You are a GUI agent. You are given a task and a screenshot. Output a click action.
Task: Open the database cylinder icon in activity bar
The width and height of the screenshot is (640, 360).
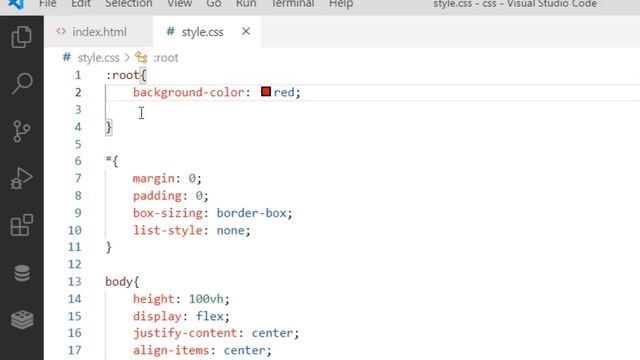pos(22,273)
